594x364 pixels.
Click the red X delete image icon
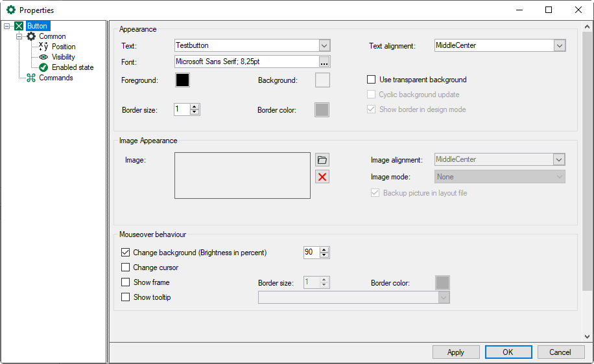pyautogui.click(x=322, y=177)
